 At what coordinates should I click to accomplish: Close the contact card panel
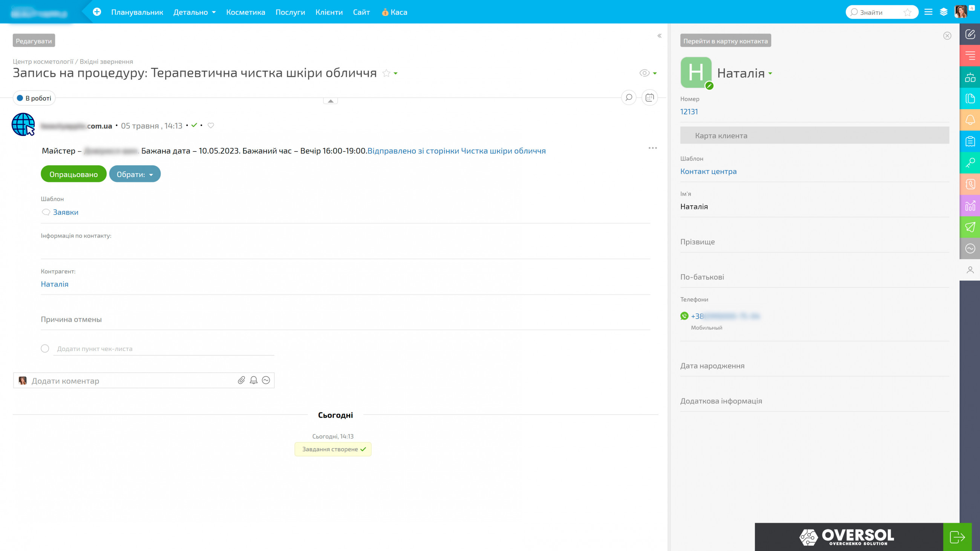[947, 36]
